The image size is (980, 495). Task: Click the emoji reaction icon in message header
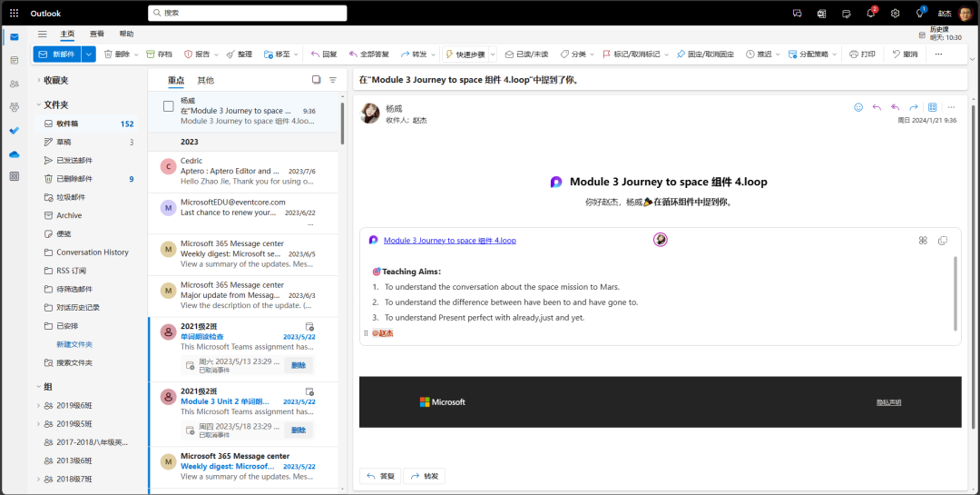pos(858,107)
